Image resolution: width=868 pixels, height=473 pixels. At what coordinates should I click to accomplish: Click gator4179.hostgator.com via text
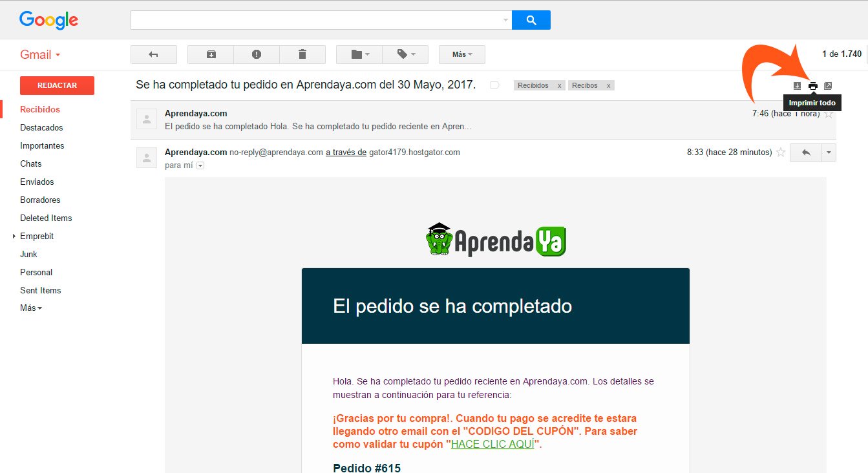414,152
